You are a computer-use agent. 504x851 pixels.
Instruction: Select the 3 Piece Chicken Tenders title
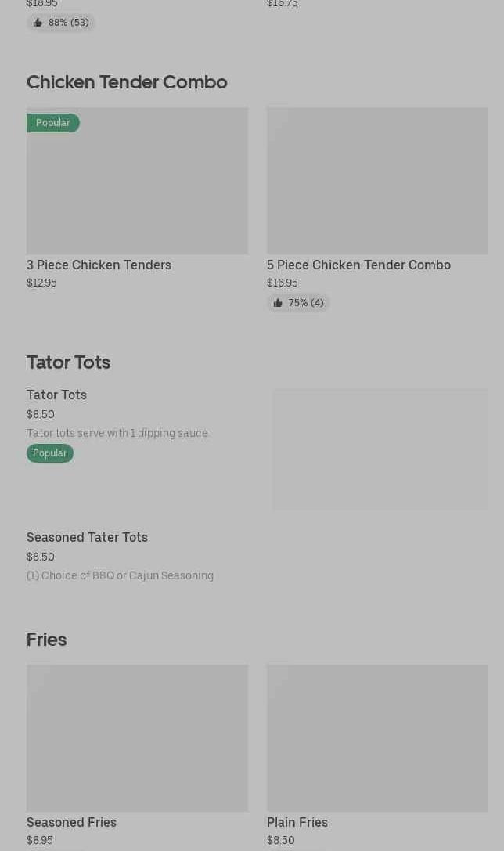click(x=99, y=265)
